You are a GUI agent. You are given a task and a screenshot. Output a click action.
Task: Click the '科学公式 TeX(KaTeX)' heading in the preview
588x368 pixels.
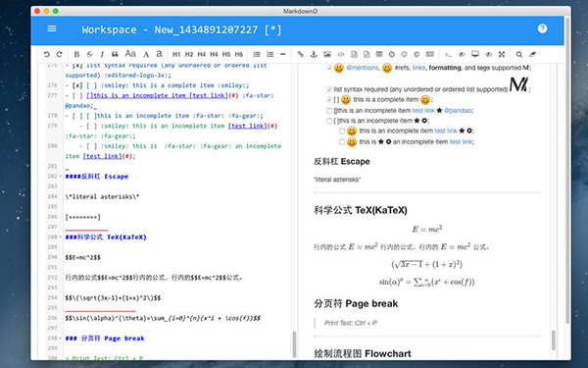[x=361, y=210]
